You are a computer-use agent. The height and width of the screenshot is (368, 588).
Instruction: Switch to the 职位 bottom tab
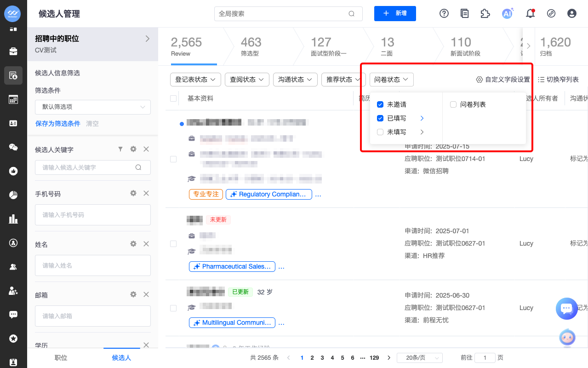(x=61, y=357)
